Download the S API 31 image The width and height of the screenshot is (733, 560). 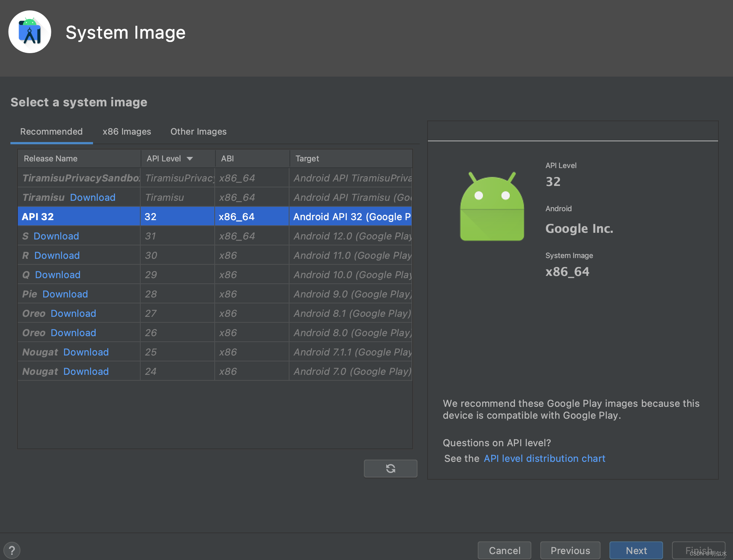pyautogui.click(x=56, y=236)
